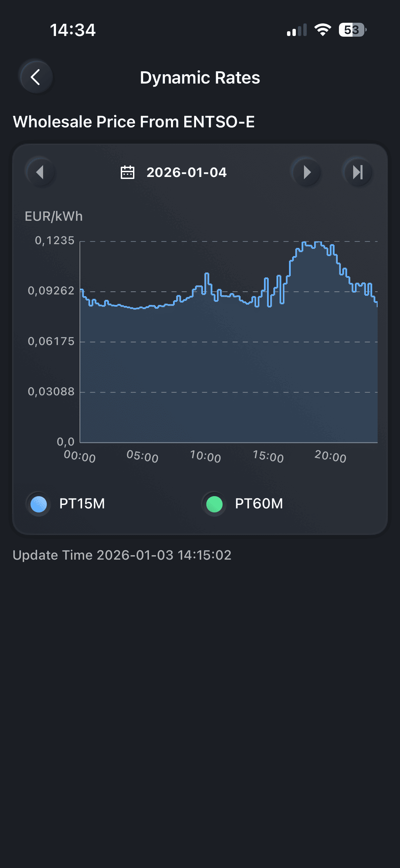Tap the battery level indicator
Viewport: 400px width, 868px height.
352,30
